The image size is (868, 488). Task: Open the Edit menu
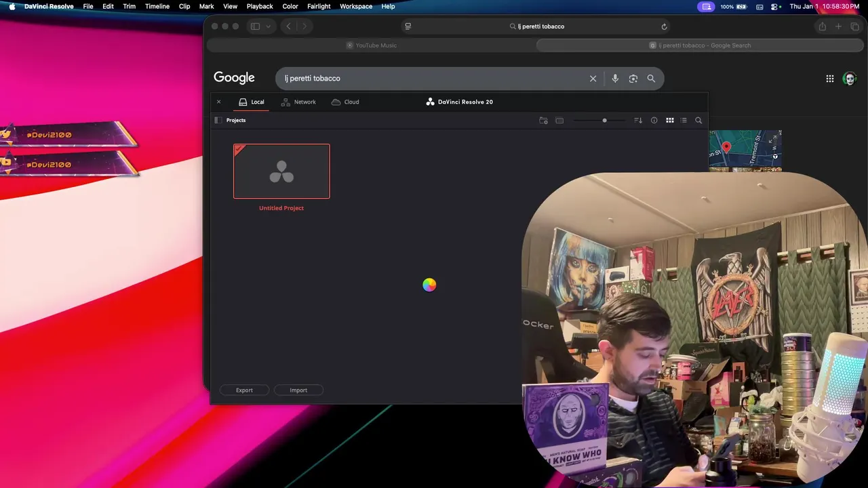tap(108, 6)
